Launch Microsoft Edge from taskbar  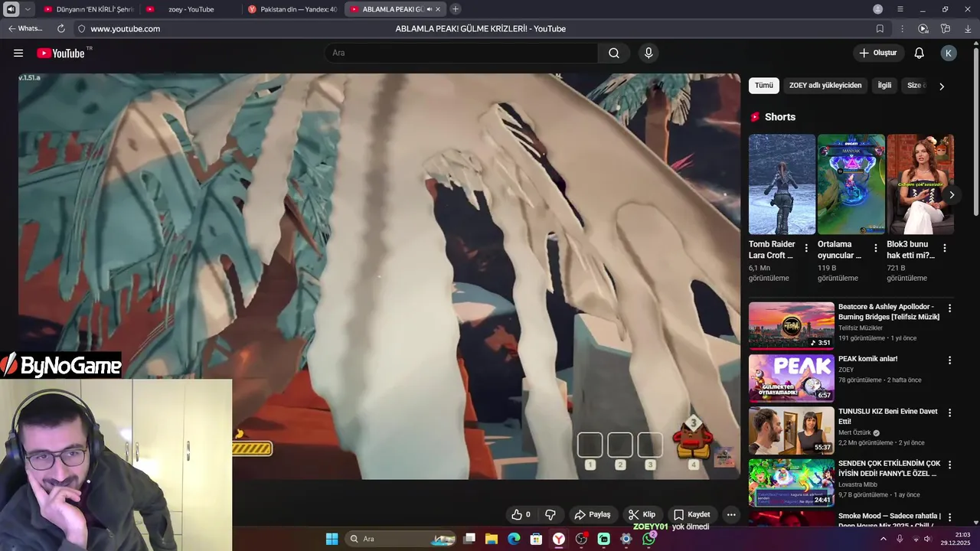514,539
